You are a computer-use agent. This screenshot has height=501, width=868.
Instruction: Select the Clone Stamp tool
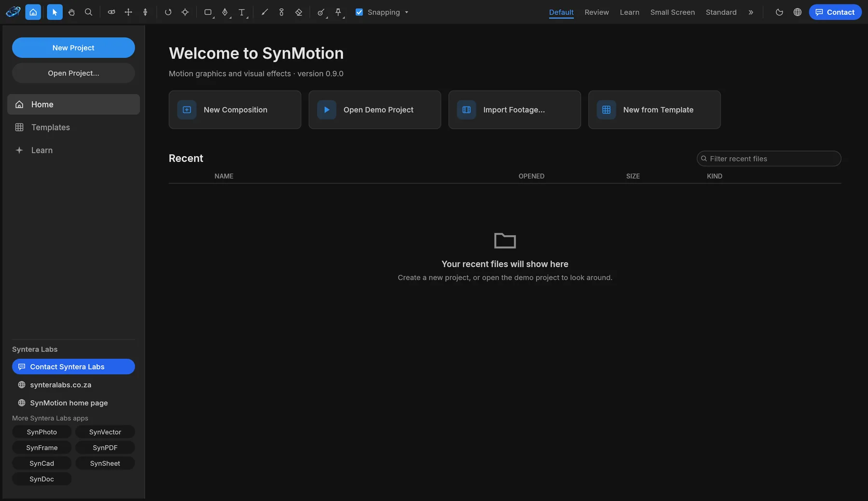pos(282,12)
